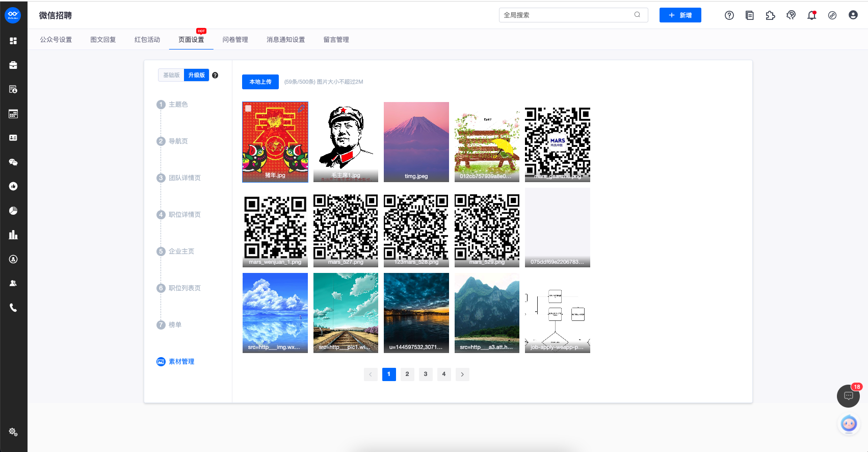Click the search magnifier icon
Image resolution: width=868 pixels, height=452 pixels.
[637, 15]
